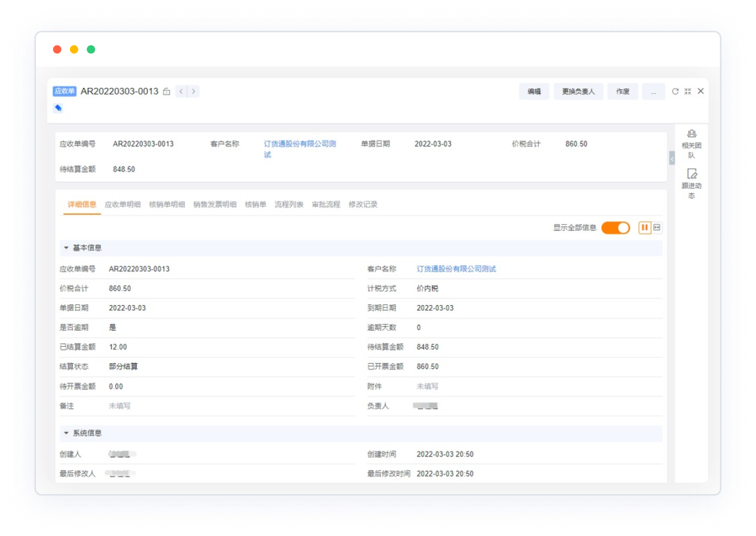756x536 pixels.
Task: Open customer link 订货通股份有限公司测试 in 基本信息
Action: click(x=456, y=269)
